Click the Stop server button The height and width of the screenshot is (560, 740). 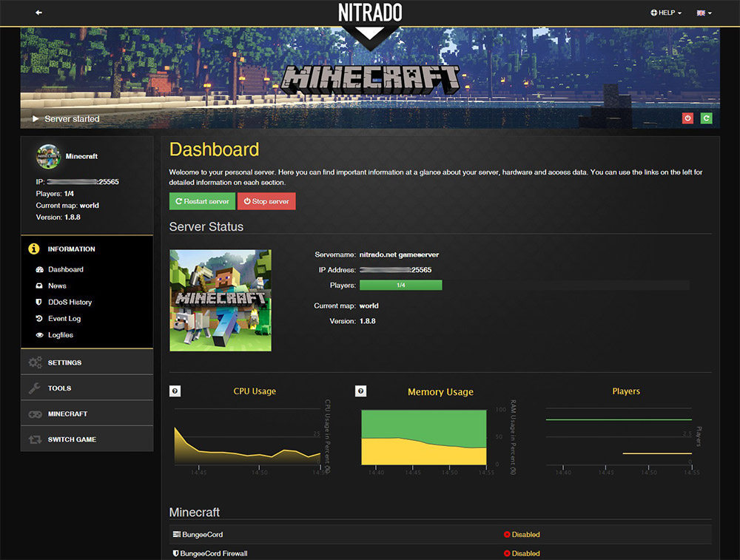[x=266, y=201]
